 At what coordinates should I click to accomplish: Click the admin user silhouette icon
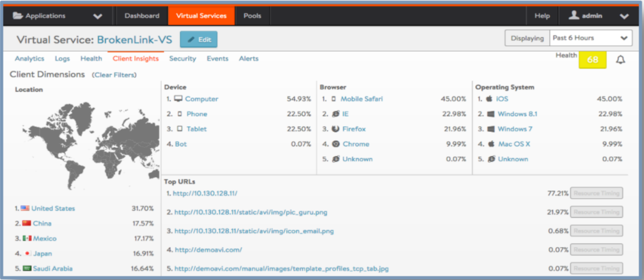[574, 15]
